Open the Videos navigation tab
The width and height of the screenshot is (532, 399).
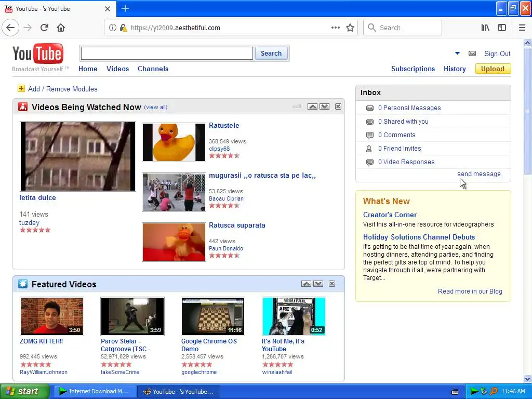tap(118, 69)
